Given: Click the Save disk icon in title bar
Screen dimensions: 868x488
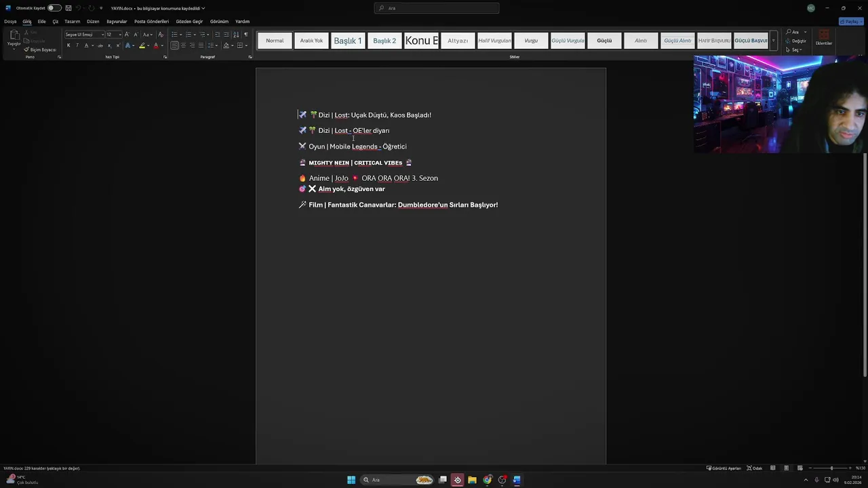Looking at the screenshot, I should pyautogui.click(x=68, y=8).
